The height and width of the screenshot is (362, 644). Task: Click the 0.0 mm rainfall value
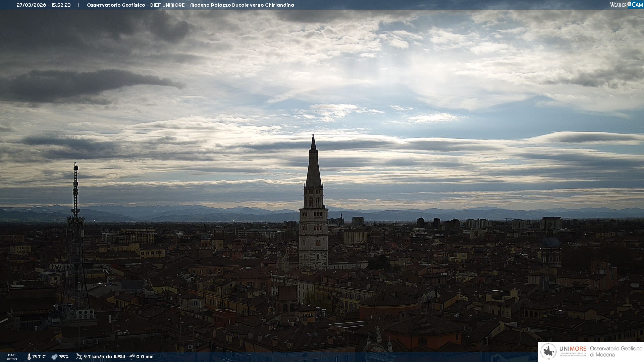pyautogui.click(x=145, y=357)
